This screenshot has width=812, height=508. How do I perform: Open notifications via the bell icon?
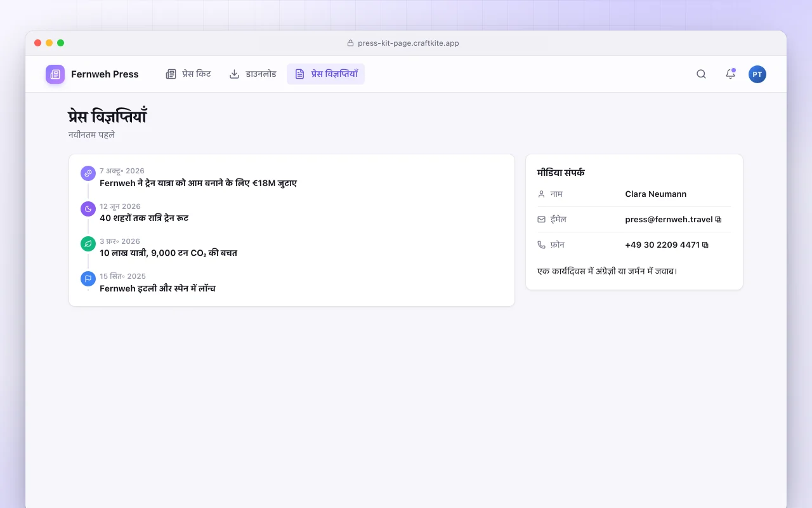point(730,74)
